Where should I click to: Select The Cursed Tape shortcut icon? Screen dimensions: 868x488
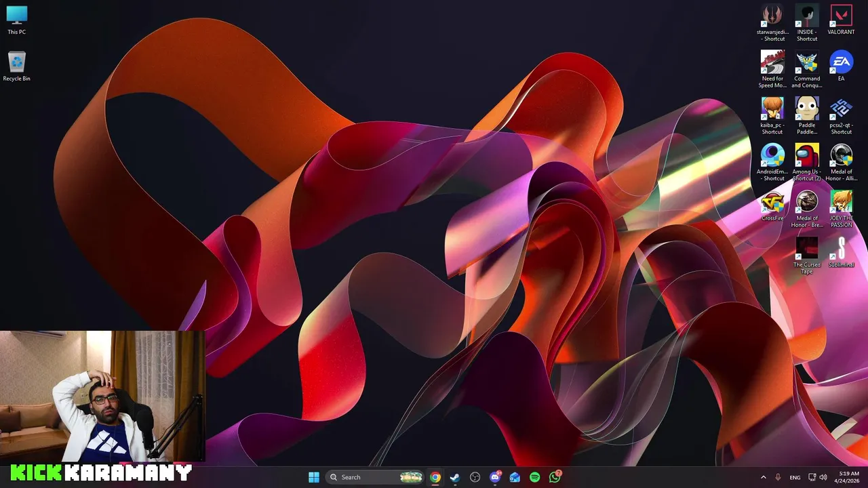(x=807, y=256)
